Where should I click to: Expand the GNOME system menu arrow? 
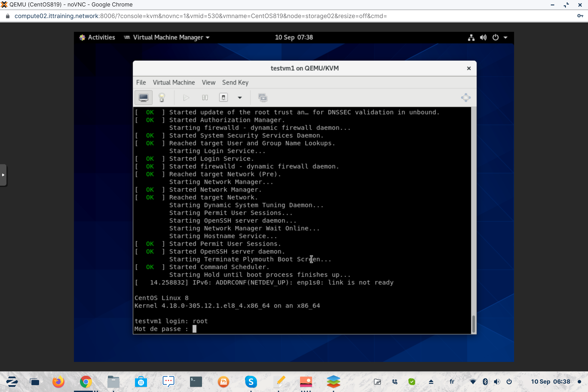pos(505,37)
